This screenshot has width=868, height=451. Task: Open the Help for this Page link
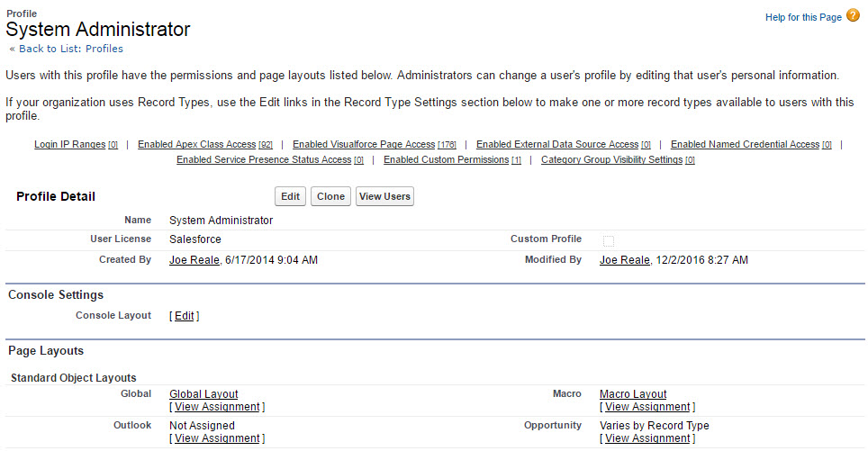tap(803, 17)
